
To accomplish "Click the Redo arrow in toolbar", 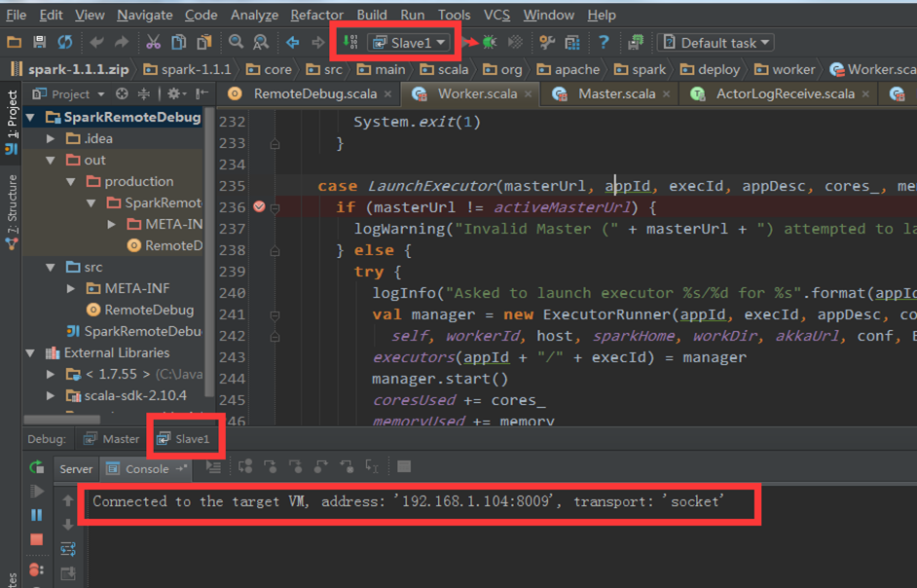I will [122, 42].
